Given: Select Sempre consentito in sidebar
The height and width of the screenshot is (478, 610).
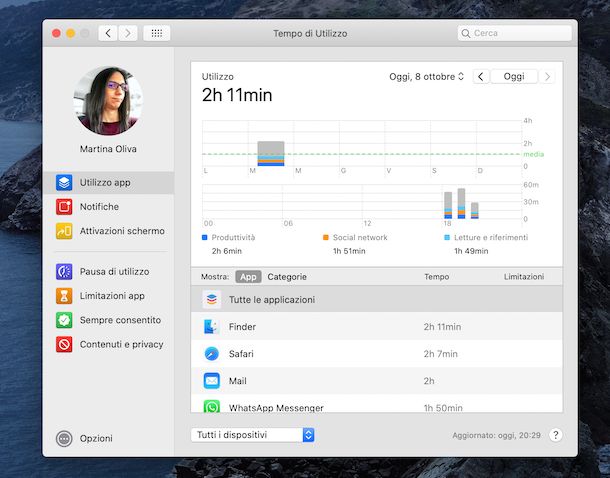Looking at the screenshot, I should 109,320.
